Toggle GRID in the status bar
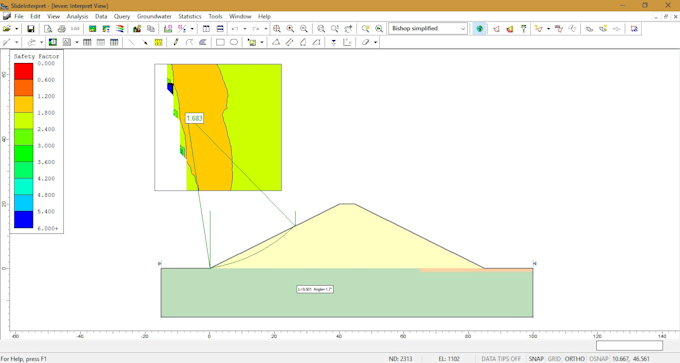Image resolution: width=680 pixels, height=363 pixels. [x=554, y=359]
